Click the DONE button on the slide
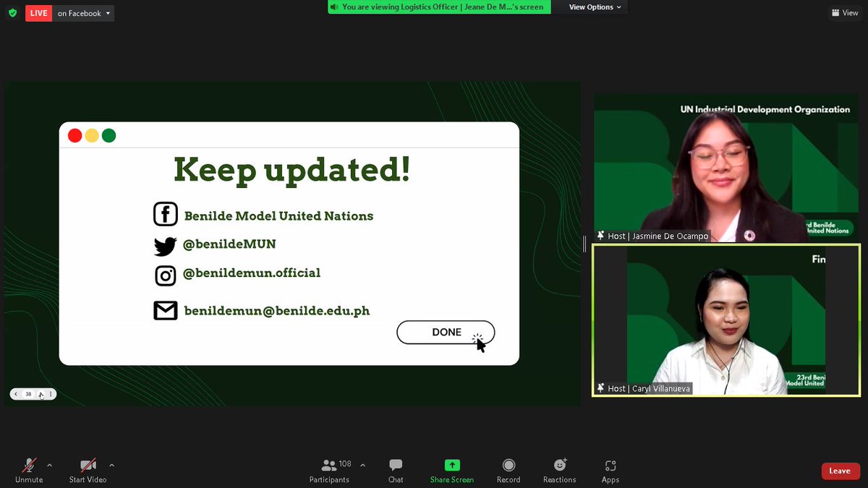The height and width of the screenshot is (488, 868). pyautogui.click(x=446, y=333)
